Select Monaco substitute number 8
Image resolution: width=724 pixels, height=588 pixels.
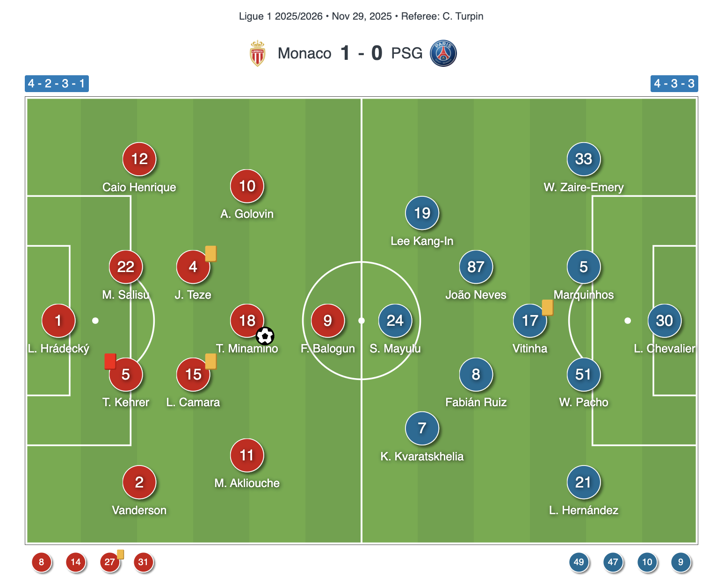pyautogui.click(x=42, y=562)
